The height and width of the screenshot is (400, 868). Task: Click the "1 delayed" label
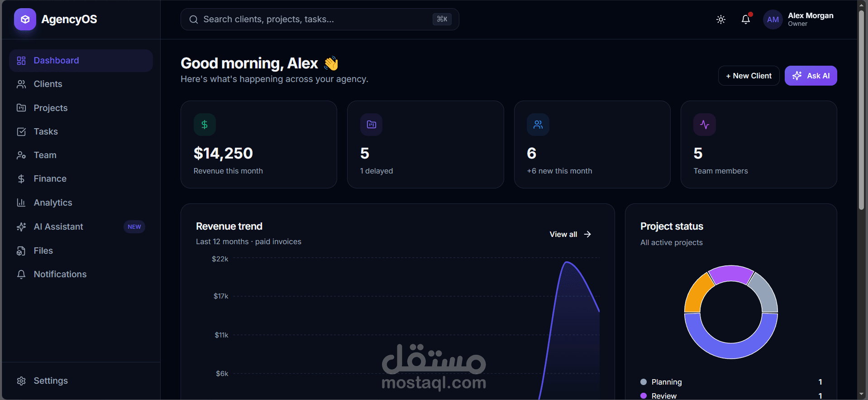377,171
